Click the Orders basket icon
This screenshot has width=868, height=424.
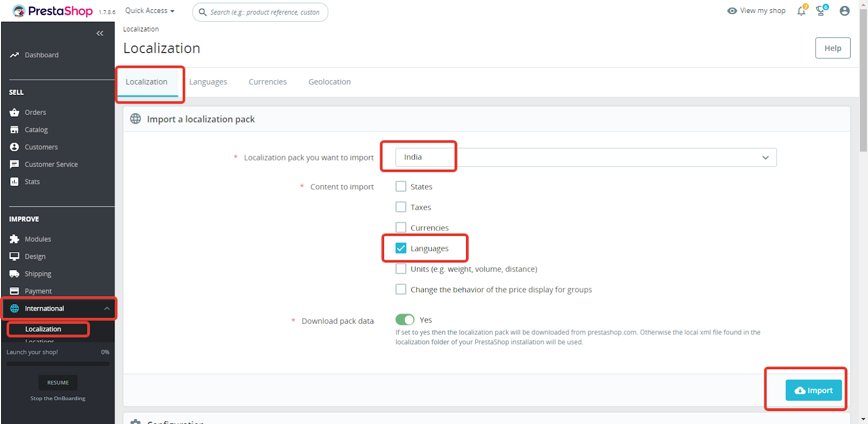click(15, 113)
